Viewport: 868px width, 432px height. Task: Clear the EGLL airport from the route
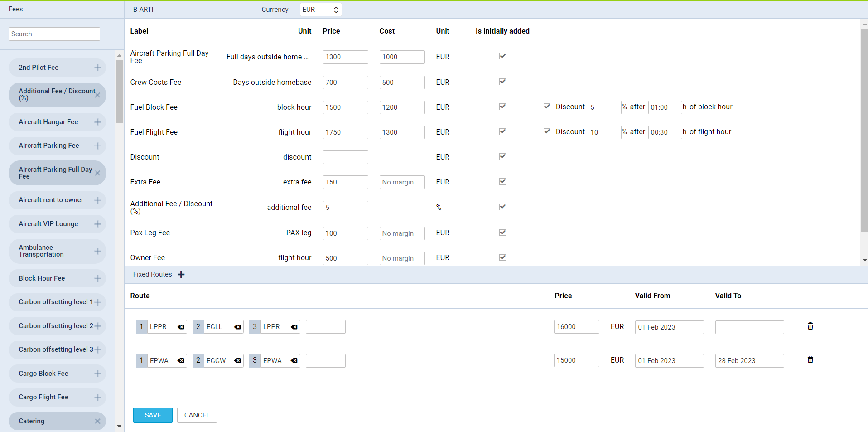237,327
